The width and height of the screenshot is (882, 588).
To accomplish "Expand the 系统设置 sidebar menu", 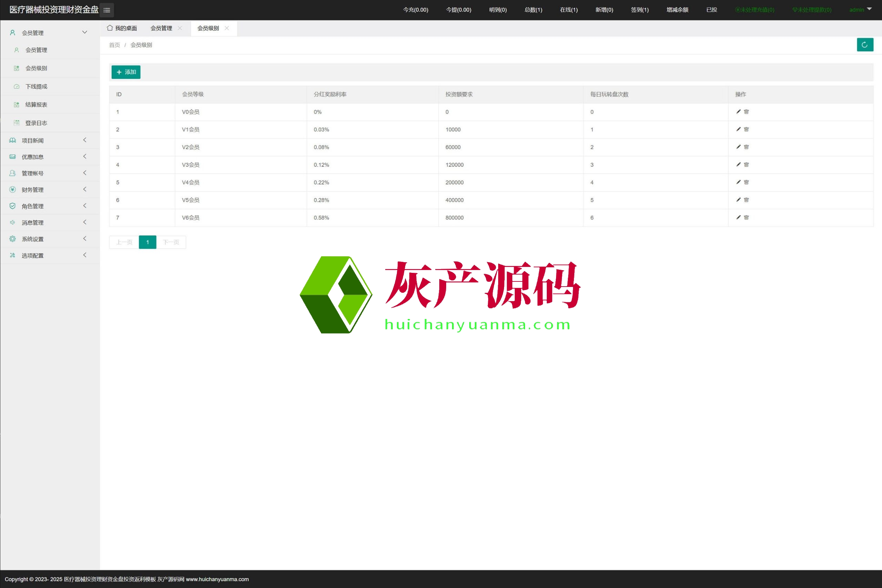I will [x=49, y=239].
